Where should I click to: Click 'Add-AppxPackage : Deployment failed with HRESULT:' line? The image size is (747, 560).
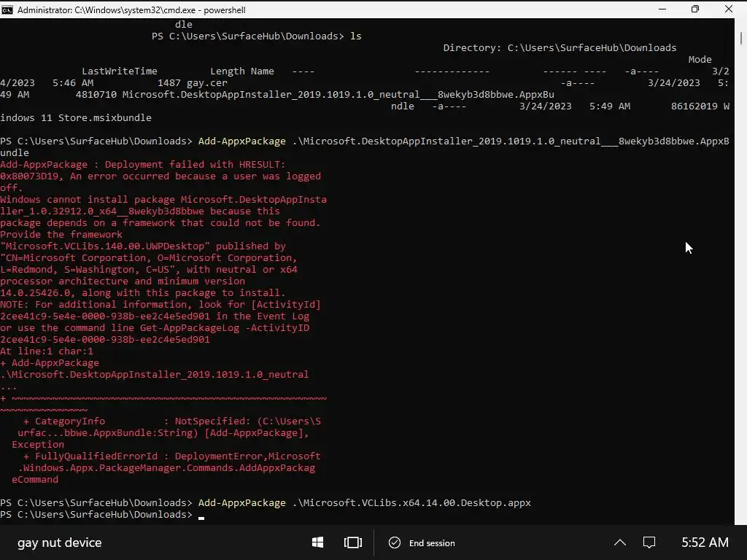pyautogui.click(x=143, y=164)
